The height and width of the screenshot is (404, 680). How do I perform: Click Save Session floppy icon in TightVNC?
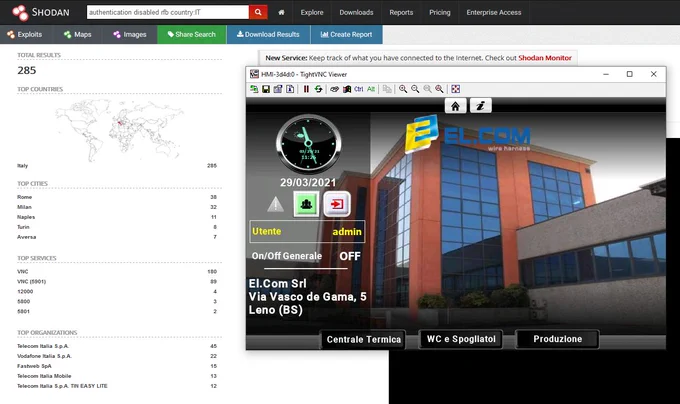pyautogui.click(x=266, y=89)
